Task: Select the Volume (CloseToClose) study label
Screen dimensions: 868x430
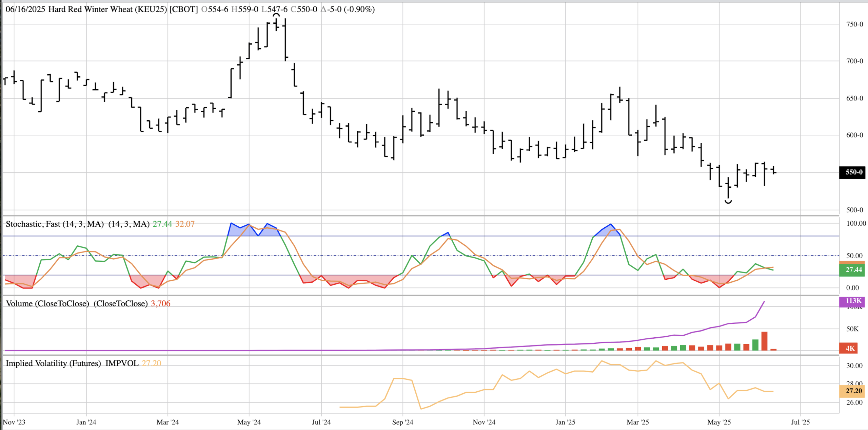Action: (x=47, y=303)
